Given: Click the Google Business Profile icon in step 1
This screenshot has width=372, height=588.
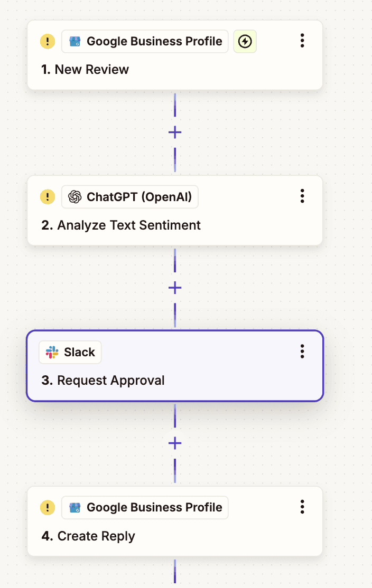Looking at the screenshot, I should (x=75, y=41).
